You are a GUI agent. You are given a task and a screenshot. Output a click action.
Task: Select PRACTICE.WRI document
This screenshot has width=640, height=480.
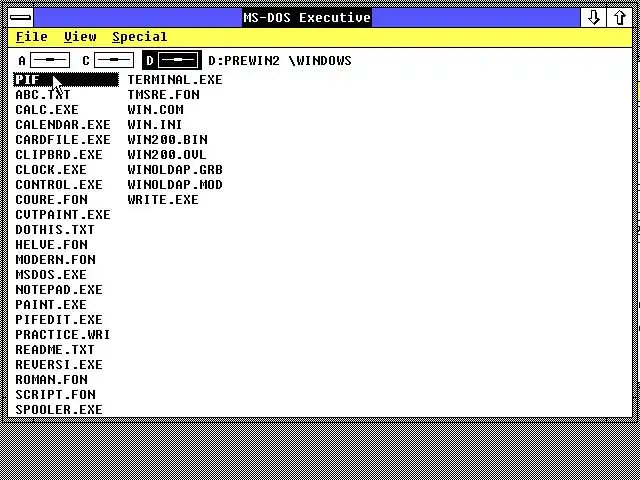tap(62, 335)
